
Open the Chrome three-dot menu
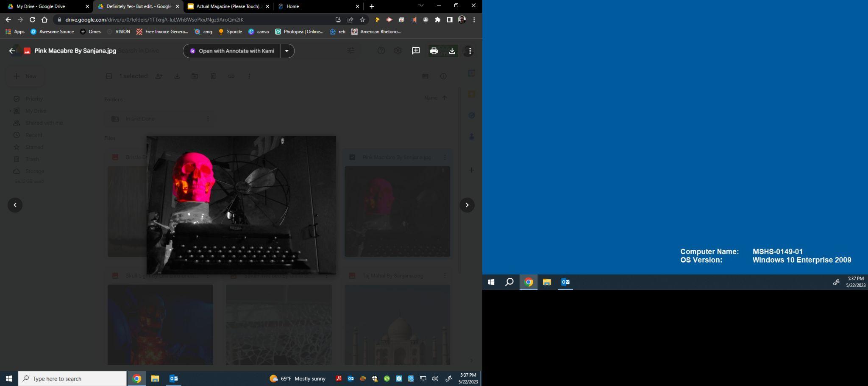[474, 20]
